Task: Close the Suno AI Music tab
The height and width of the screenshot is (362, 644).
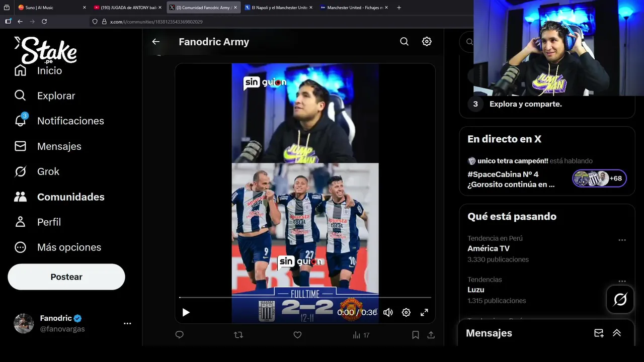Action: pyautogui.click(x=84, y=8)
